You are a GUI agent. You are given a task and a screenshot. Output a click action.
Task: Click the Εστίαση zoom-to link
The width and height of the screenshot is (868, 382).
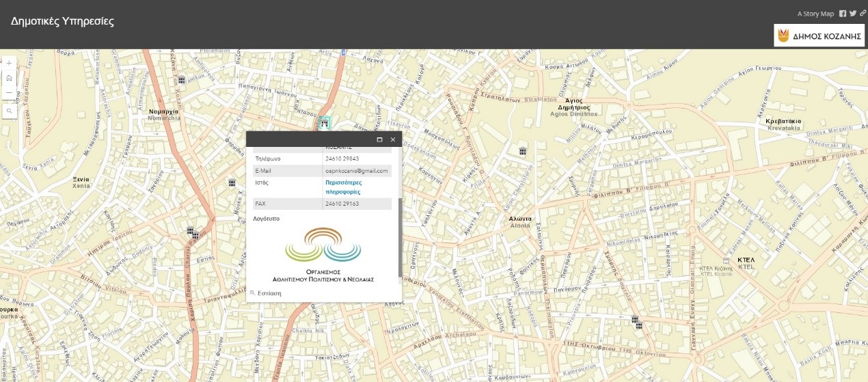[269, 293]
